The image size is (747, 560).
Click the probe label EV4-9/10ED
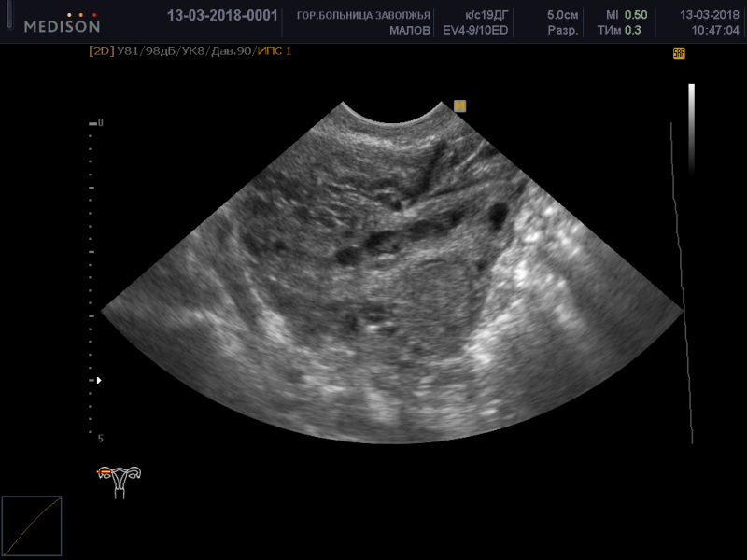[x=475, y=31]
